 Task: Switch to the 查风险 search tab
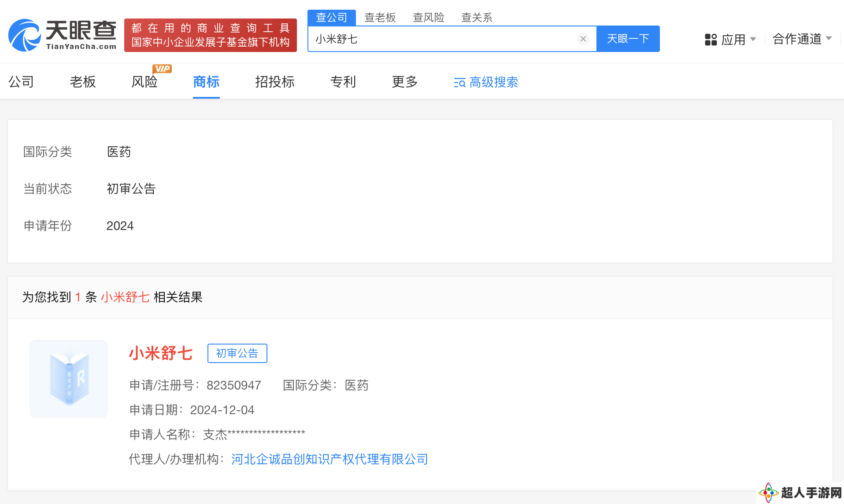coord(428,18)
